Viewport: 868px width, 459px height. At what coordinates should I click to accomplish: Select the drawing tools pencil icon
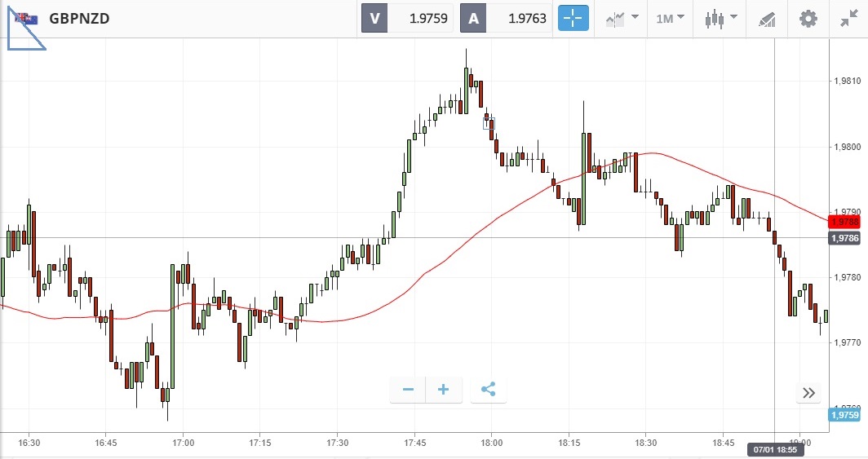767,18
